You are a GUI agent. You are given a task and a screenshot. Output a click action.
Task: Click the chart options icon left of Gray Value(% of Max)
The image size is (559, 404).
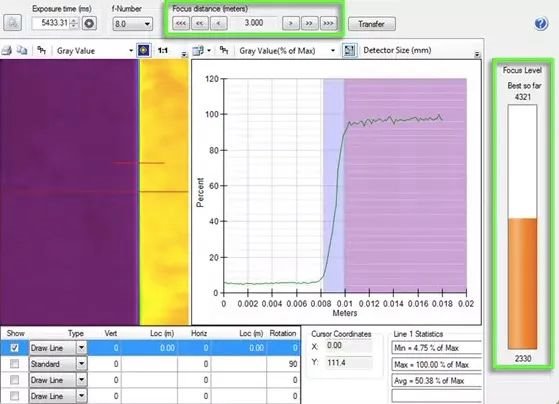click(x=198, y=51)
